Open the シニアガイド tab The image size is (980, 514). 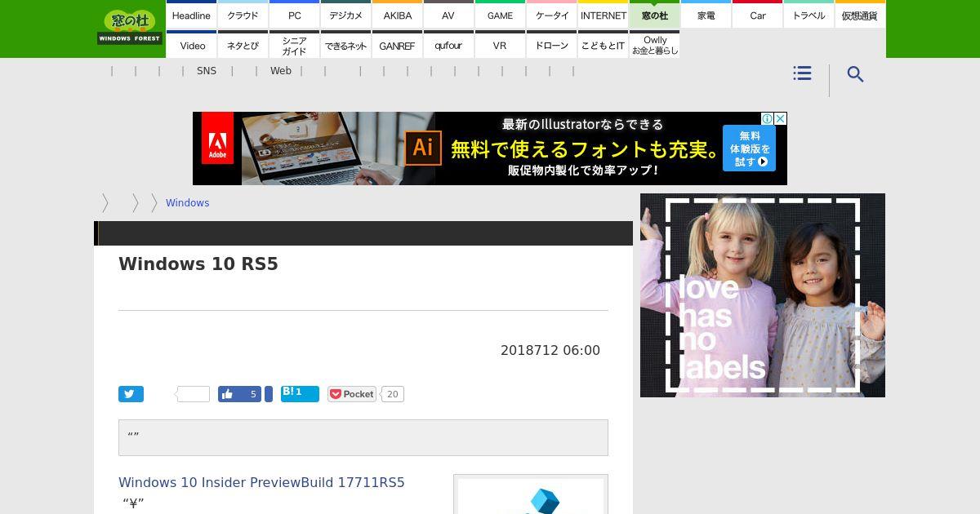(294, 45)
